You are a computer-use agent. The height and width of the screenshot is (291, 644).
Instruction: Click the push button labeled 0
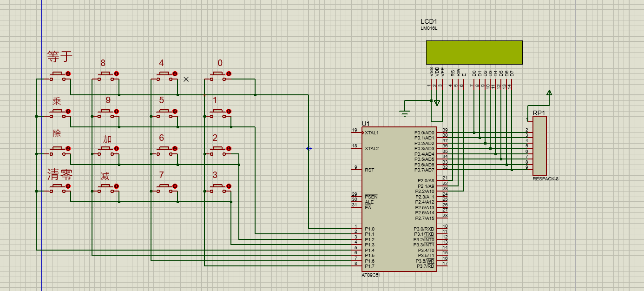tap(217, 74)
